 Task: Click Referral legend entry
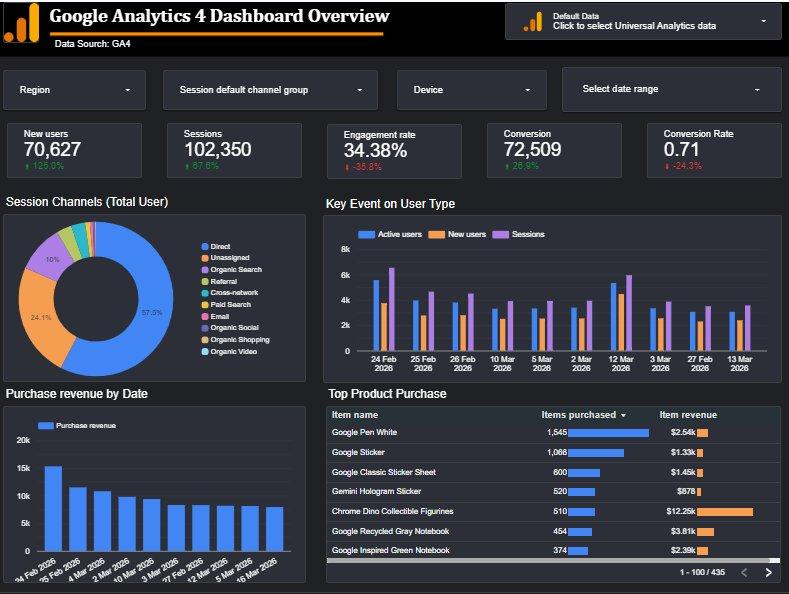219,282
